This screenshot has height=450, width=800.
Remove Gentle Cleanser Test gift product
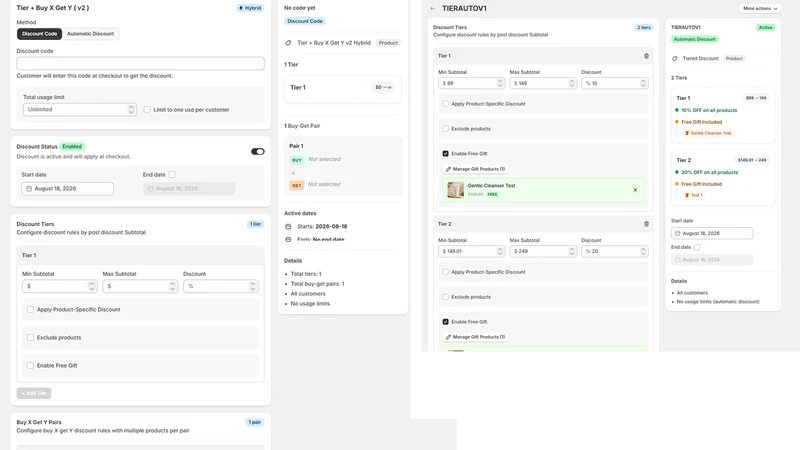click(x=635, y=190)
